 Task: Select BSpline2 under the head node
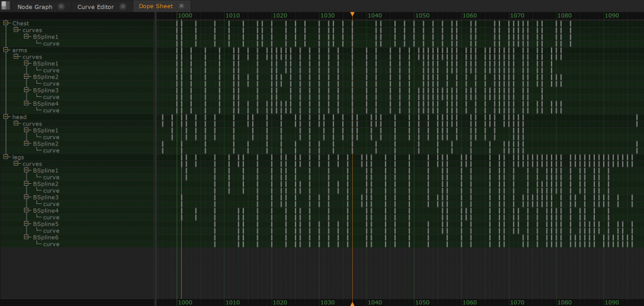(x=45, y=144)
